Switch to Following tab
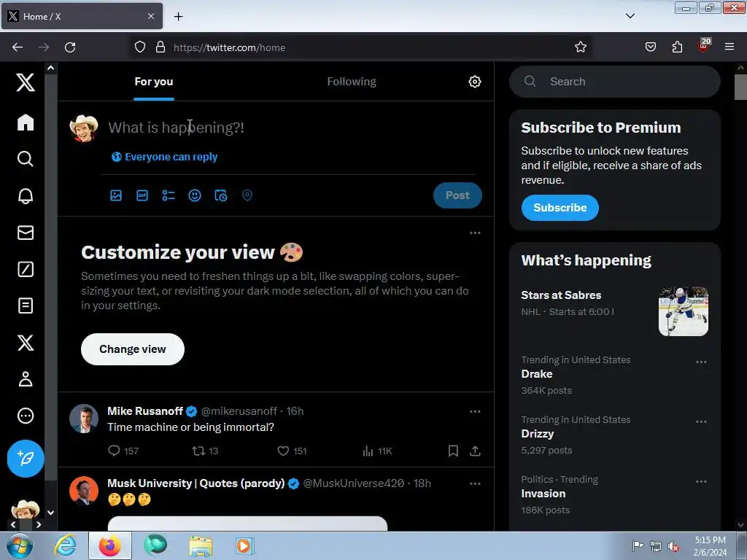 (x=352, y=82)
